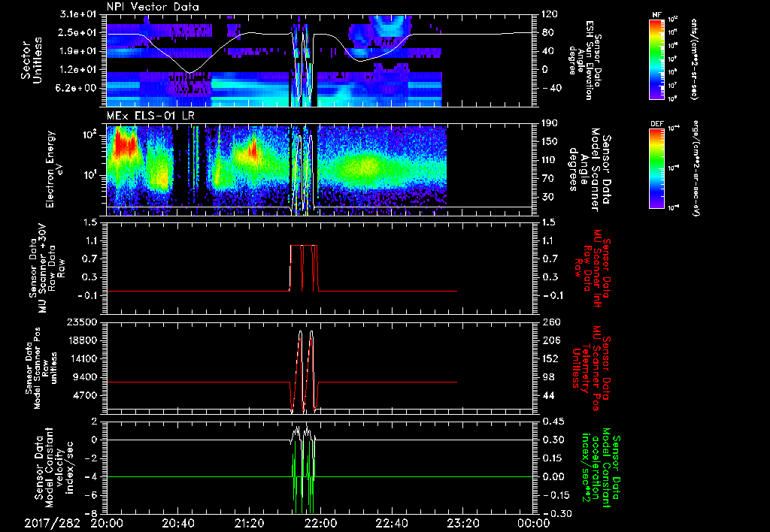Click the 260 telemetry tick label

(550, 322)
